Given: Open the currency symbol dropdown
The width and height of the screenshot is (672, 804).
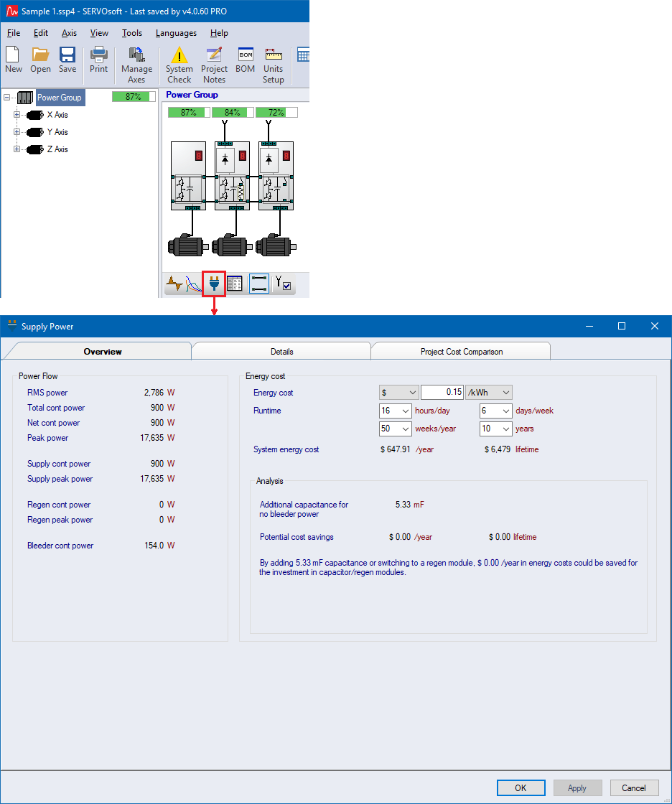Looking at the screenshot, I should [398, 393].
